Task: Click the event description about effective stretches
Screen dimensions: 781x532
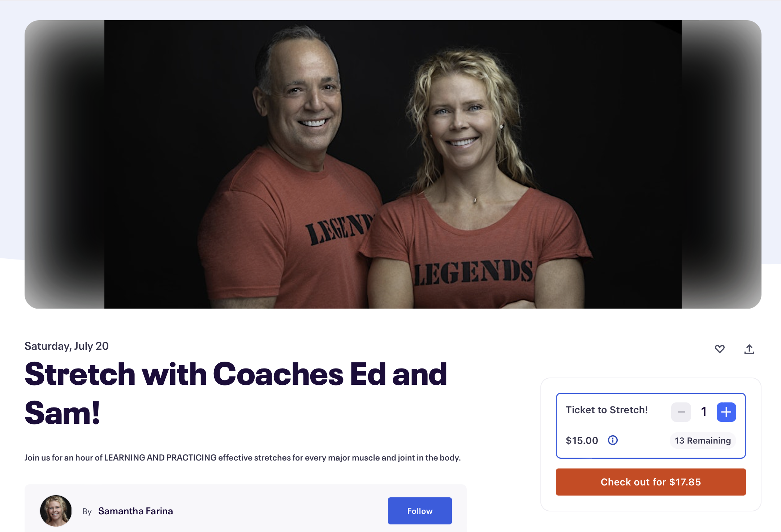Action: (x=243, y=458)
